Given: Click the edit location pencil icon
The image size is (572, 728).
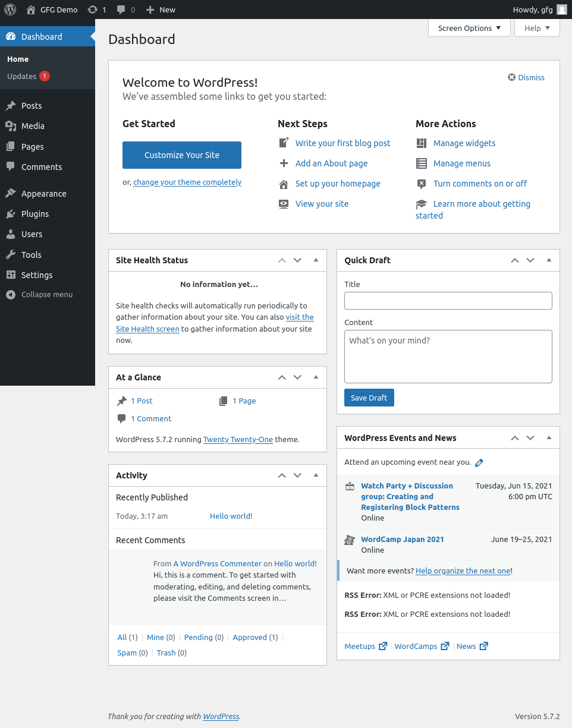Looking at the screenshot, I should pos(479,462).
